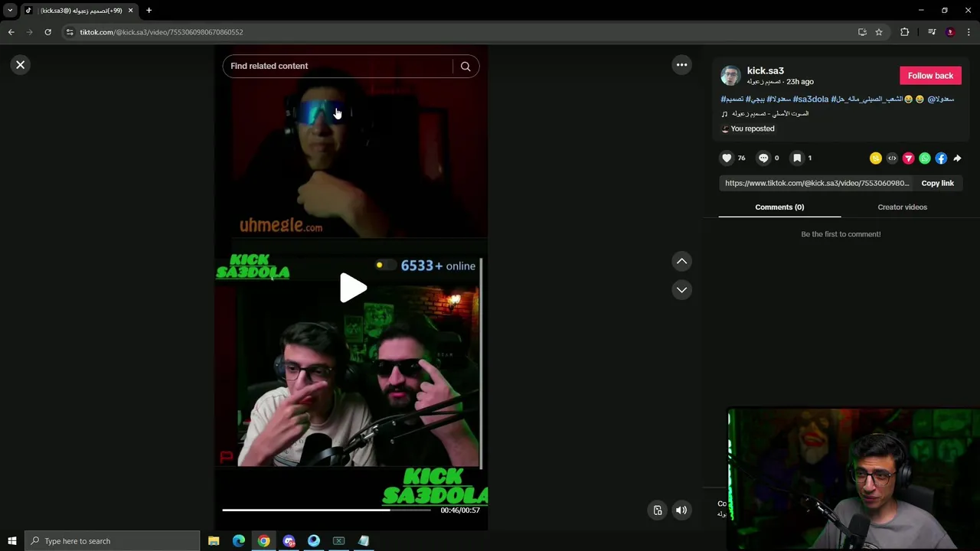980x551 pixels.
Task: Open the three-dot more options menu on video
Action: 681,65
